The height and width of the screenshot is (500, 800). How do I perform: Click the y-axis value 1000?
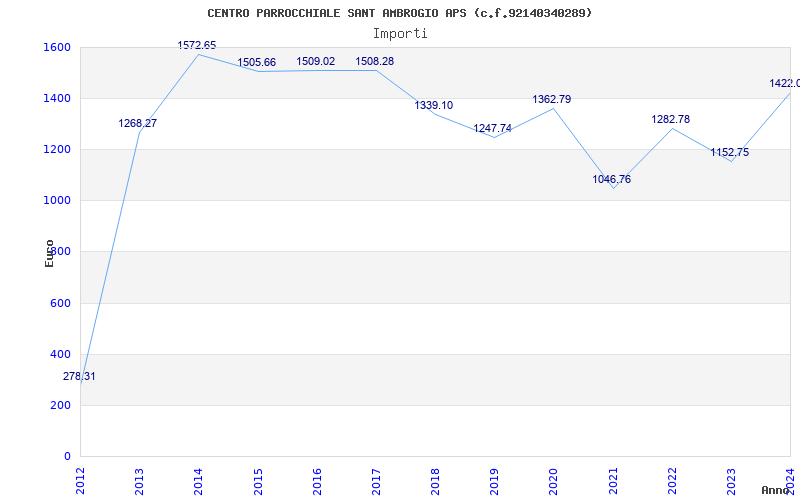[58, 201]
